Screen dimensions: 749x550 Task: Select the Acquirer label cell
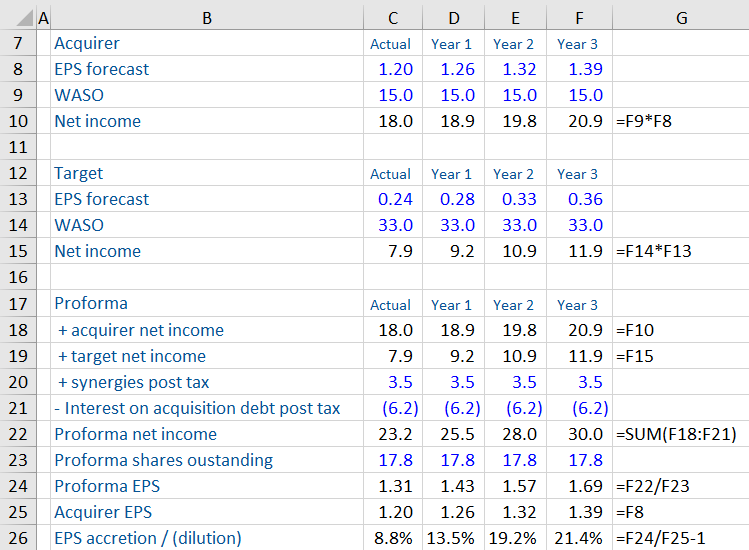pos(205,43)
